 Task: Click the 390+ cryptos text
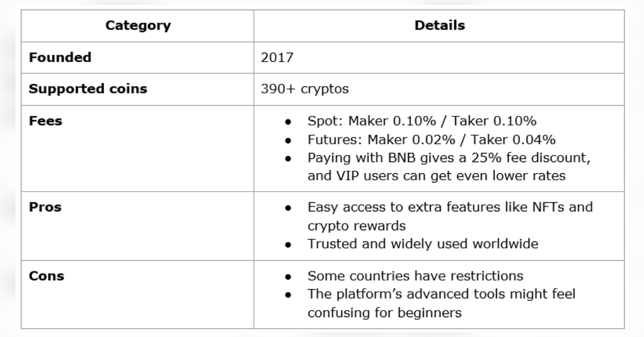click(x=304, y=89)
